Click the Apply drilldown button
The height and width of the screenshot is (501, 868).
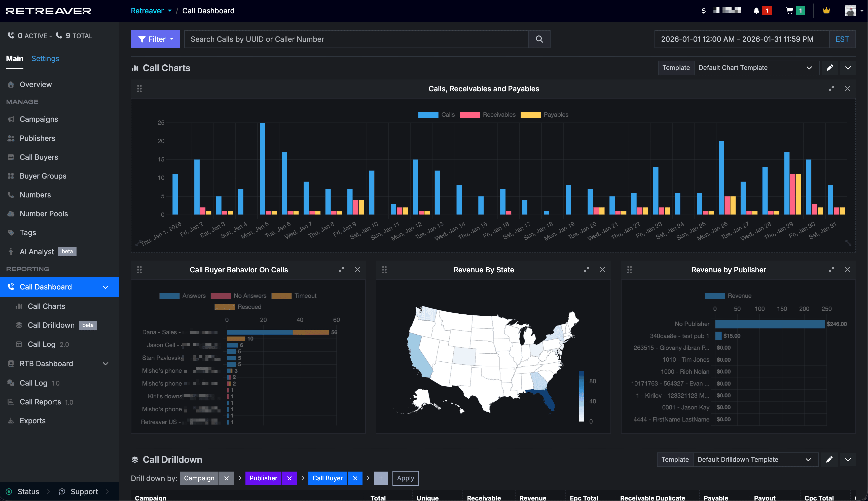click(405, 478)
